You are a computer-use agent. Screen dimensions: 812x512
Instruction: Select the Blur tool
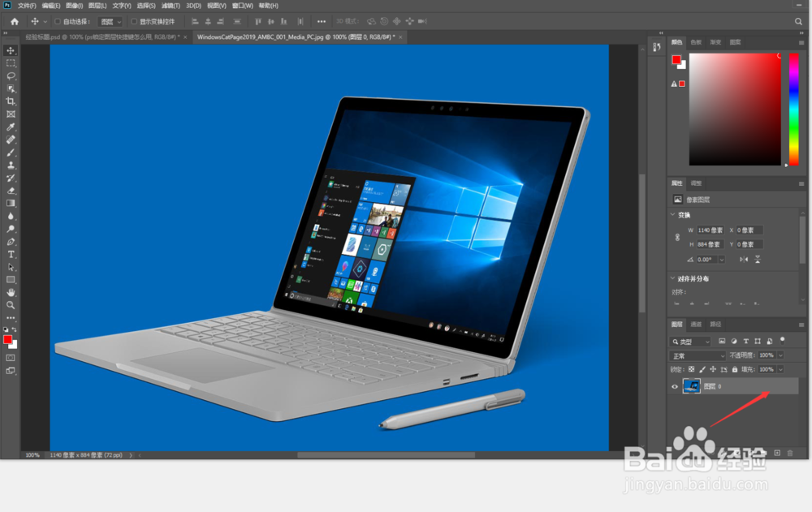[x=11, y=217]
